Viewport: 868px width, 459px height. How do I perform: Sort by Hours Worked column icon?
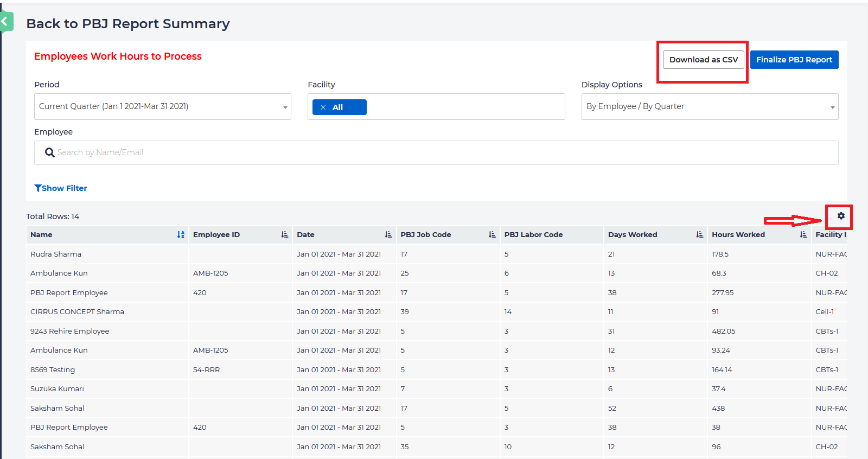pyautogui.click(x=803, y=235)
